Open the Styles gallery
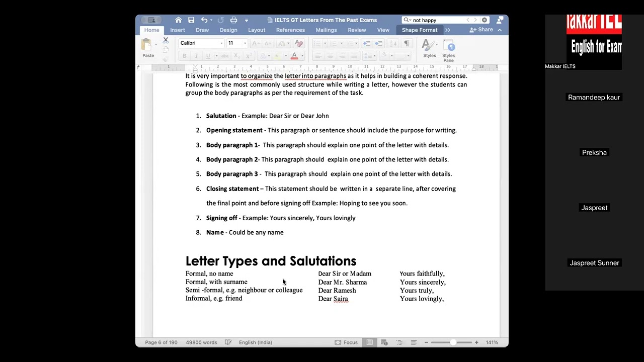 (429, 49)
